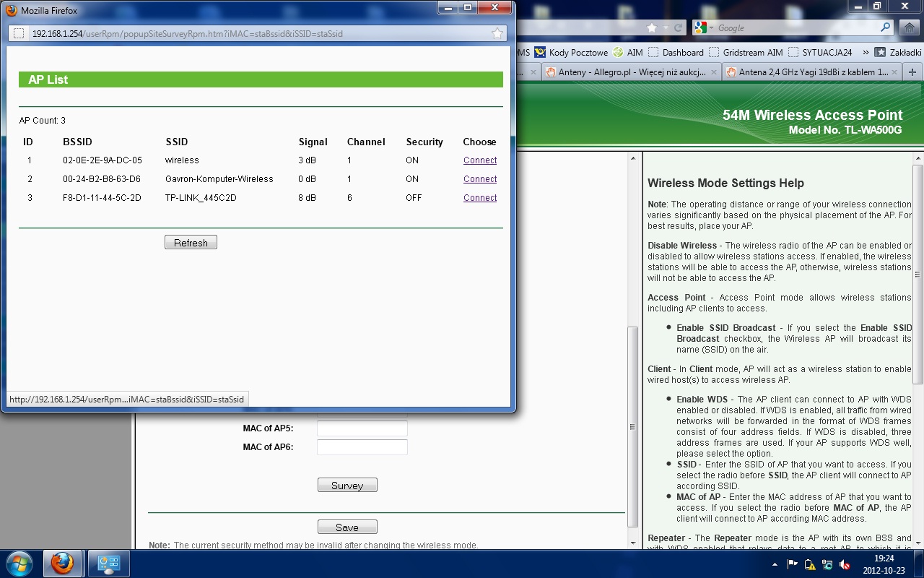Click the 'Wireless Mode Settings Help' heading

click(725, 184)
